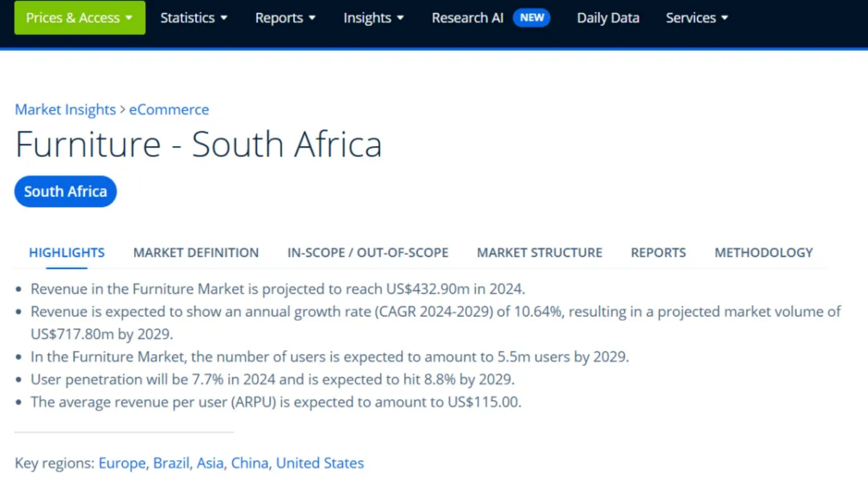Switch to the Market Definition tab
This screenshot has width=868, height=499.
point(196,252)
